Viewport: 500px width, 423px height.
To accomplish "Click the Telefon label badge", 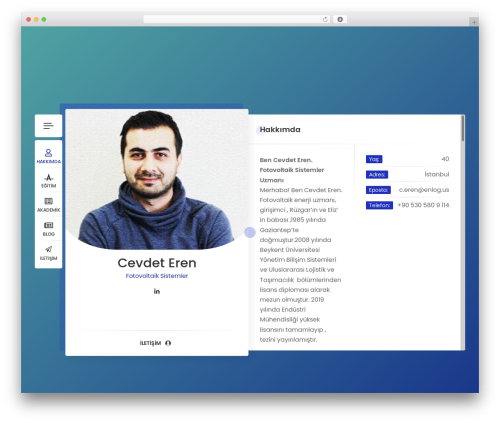I will click(379, 205).
